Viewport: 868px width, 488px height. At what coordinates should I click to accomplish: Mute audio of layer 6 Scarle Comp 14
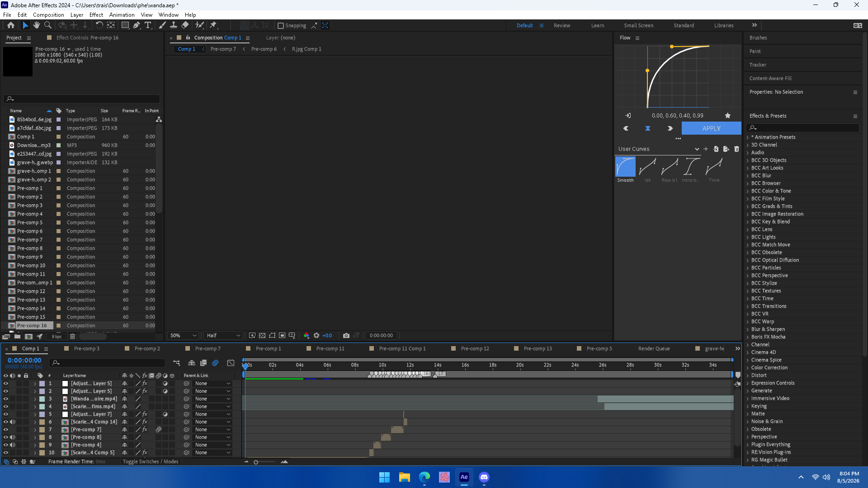(13, 422)
